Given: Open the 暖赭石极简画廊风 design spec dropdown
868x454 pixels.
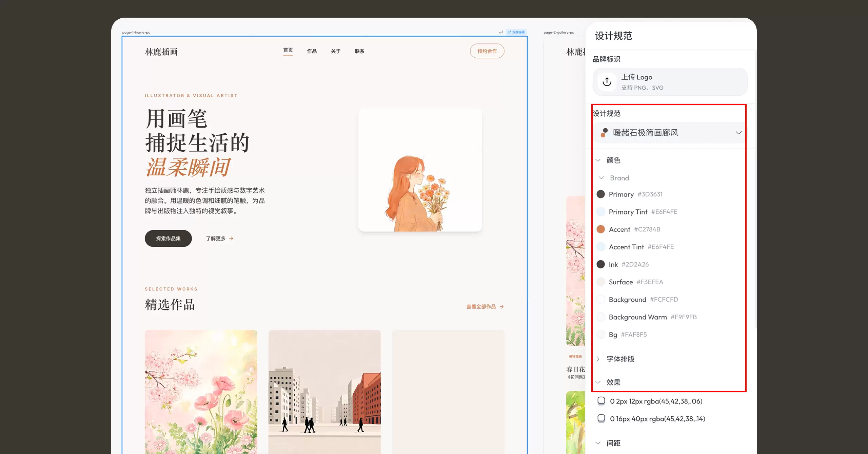Looking at the screenshot, I should [x=670, y=133].
